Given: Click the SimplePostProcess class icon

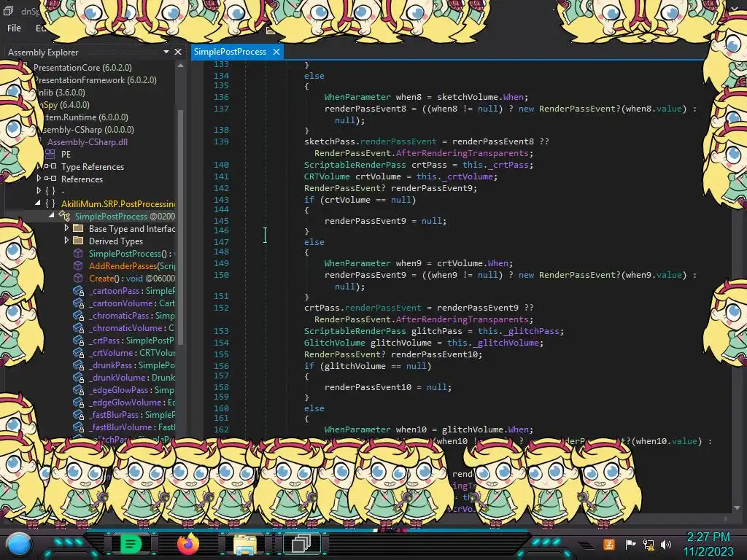Looking at the screenshot, I should 64,216.
